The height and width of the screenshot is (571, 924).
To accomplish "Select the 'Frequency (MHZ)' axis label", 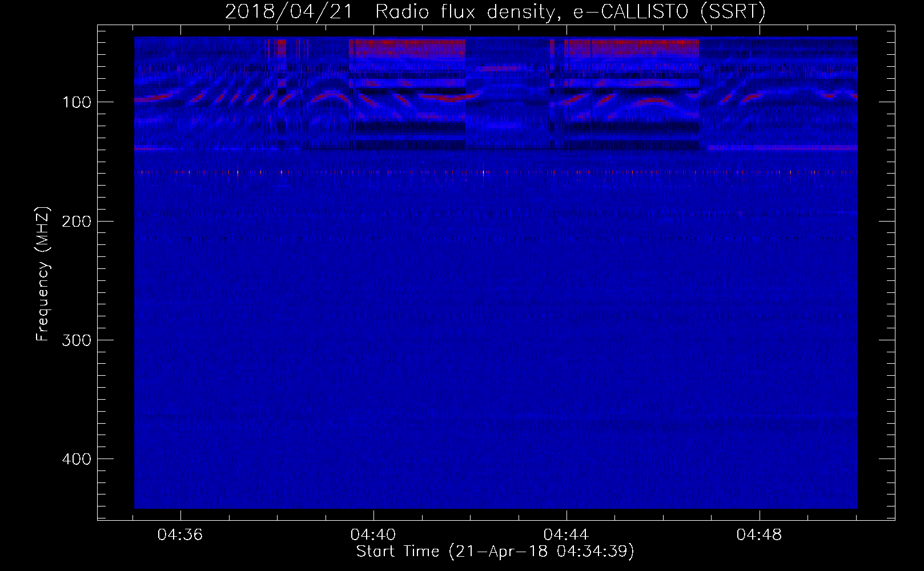I will coord(43,274).
